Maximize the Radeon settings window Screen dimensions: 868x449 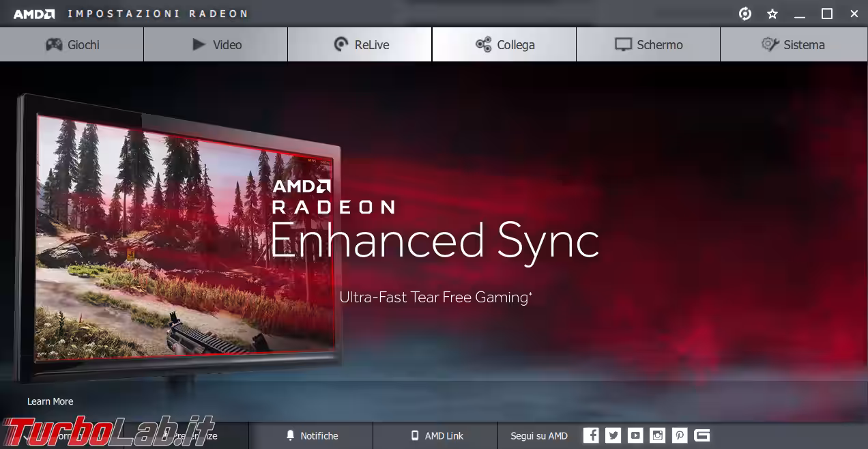pyautogui.click(x=827, y=14)
